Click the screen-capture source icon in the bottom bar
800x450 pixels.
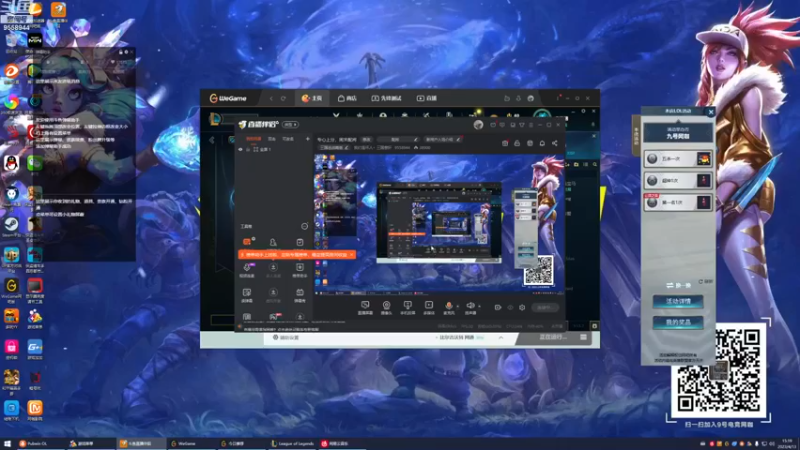365,307
